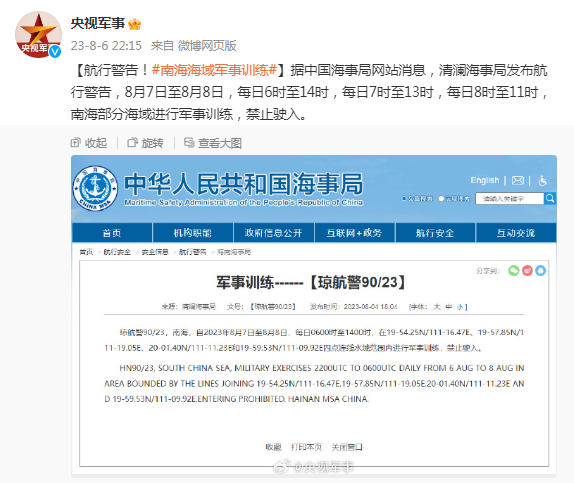
Task: Click the China MSA anchor logo
Action: pyautogui.click(x=95, y=188)
